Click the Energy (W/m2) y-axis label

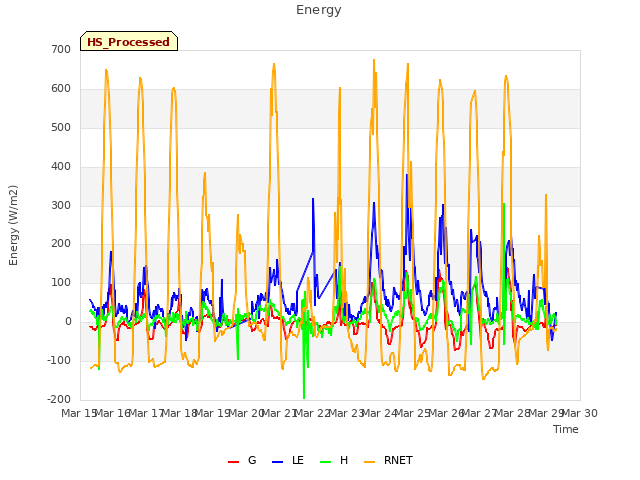click(13, 225)
